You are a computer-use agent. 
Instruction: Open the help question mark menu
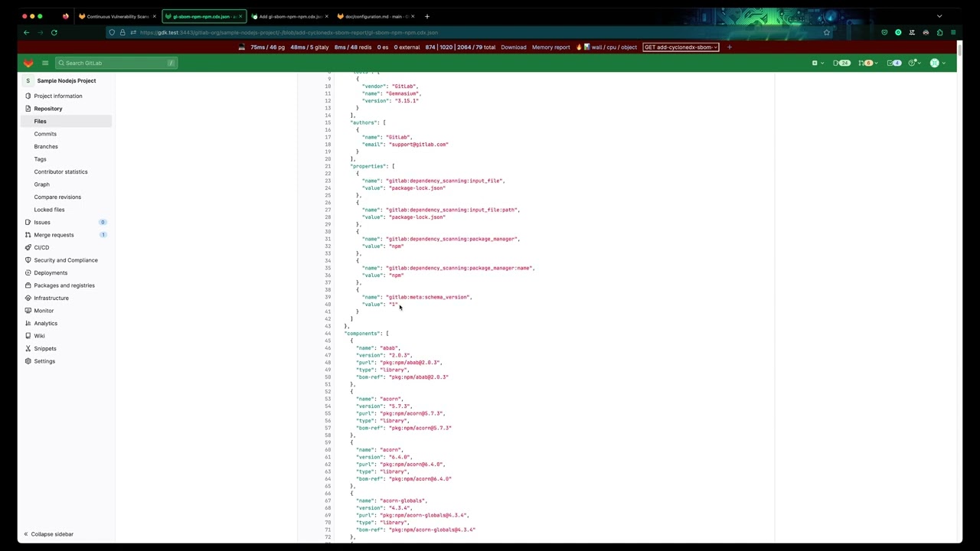[x=914, y=63]
